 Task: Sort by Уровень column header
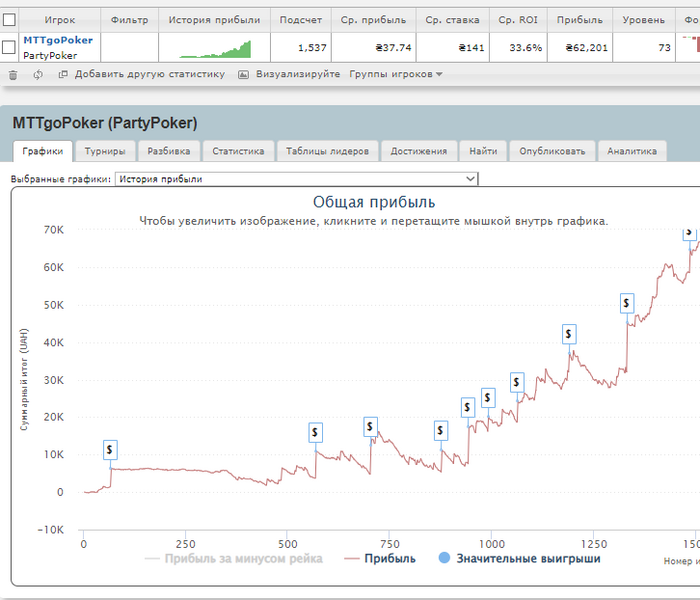644,20
